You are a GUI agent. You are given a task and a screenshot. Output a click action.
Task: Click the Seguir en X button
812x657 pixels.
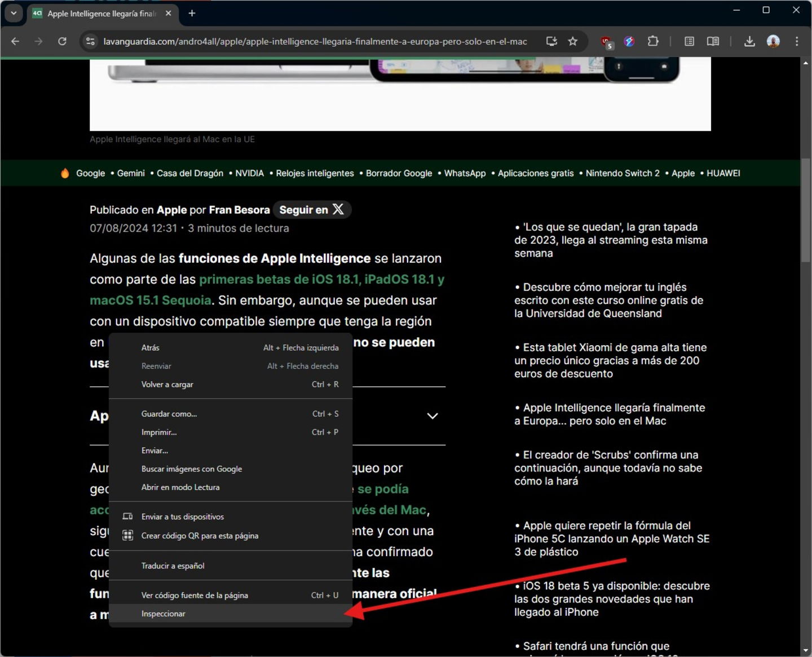click(312, 210)
